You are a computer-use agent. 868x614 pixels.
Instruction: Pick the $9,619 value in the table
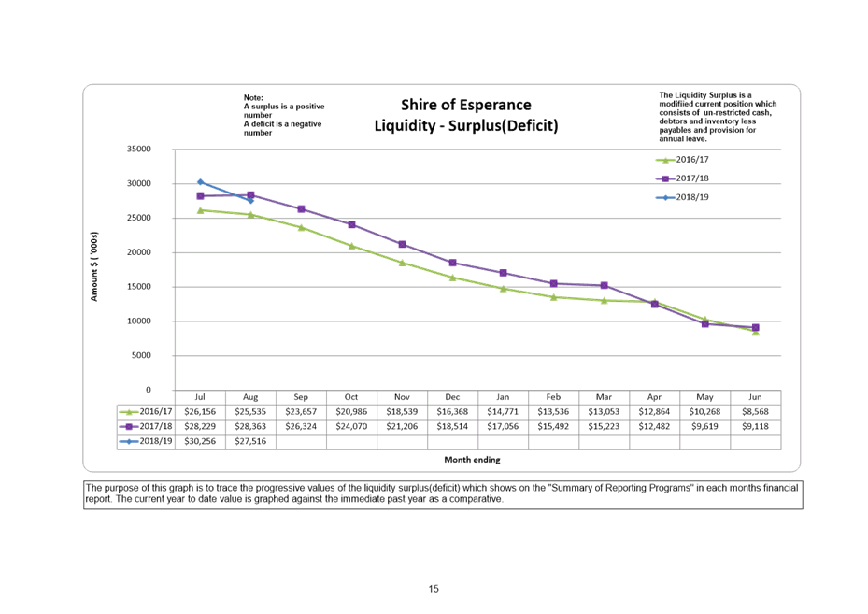[704, 427]
